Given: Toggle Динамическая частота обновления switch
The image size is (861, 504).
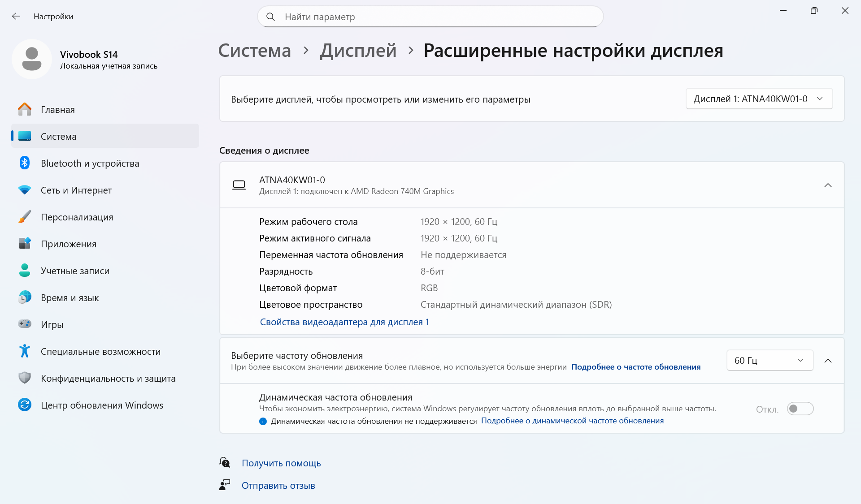Looking at the screenshot, I should [x=800, y=409].
